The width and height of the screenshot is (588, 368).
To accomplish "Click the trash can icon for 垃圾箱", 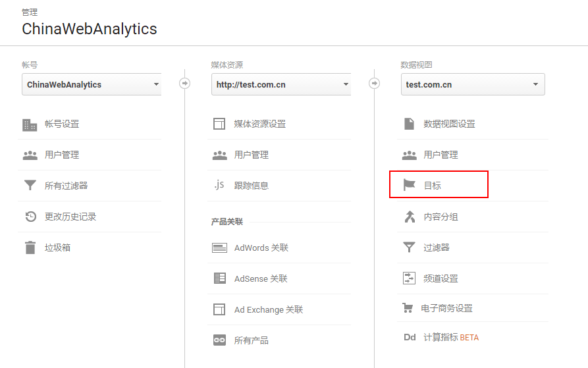I will click(x=30, y=248).
